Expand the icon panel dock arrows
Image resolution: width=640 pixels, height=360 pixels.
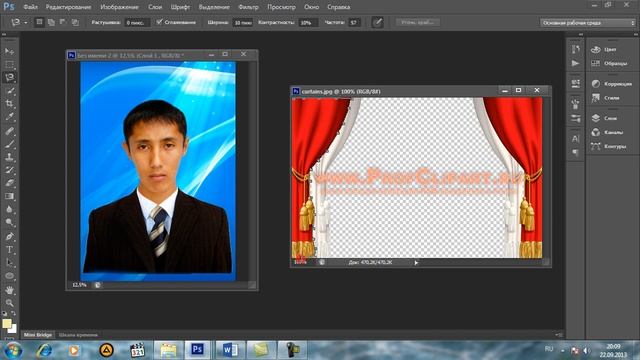click(581, 34)
